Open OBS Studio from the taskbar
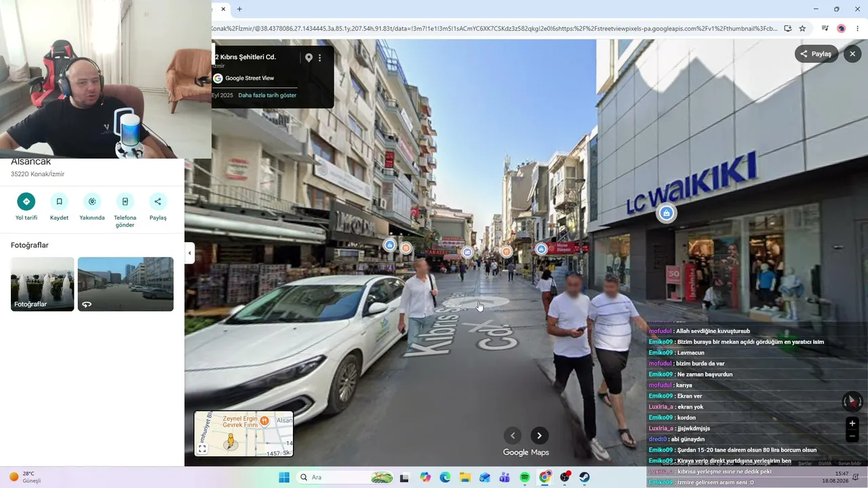 (x=565, y=477)
